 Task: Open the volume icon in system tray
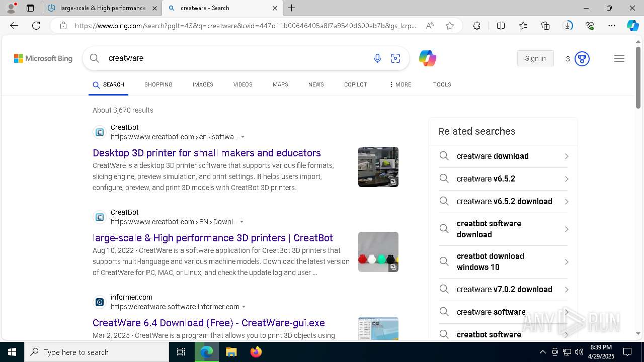click(579, 352)
